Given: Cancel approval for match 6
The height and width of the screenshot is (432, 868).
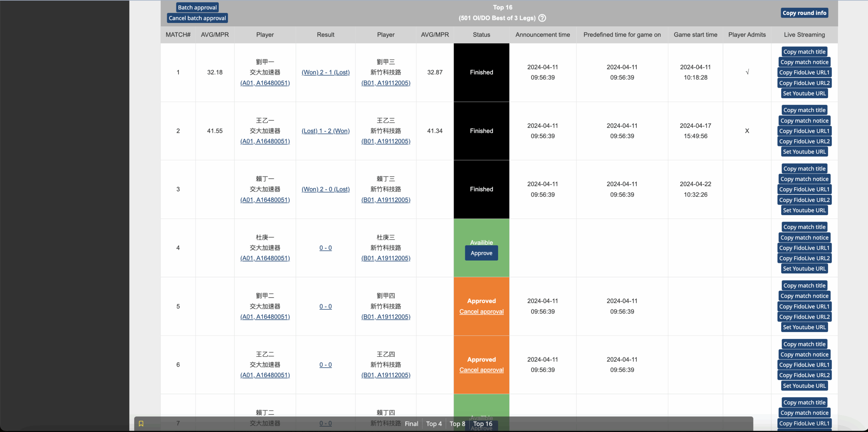Looking at the screenshot, I should [x=481, y=370].
